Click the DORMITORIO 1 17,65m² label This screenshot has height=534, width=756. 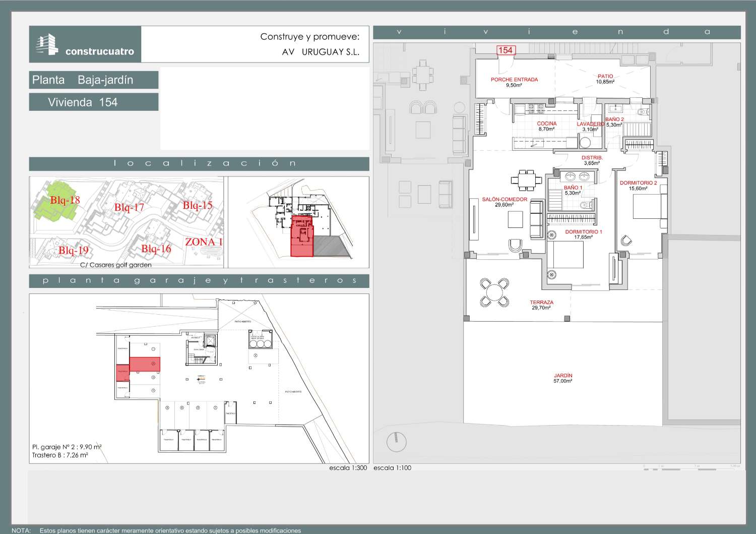pos(584,234)
